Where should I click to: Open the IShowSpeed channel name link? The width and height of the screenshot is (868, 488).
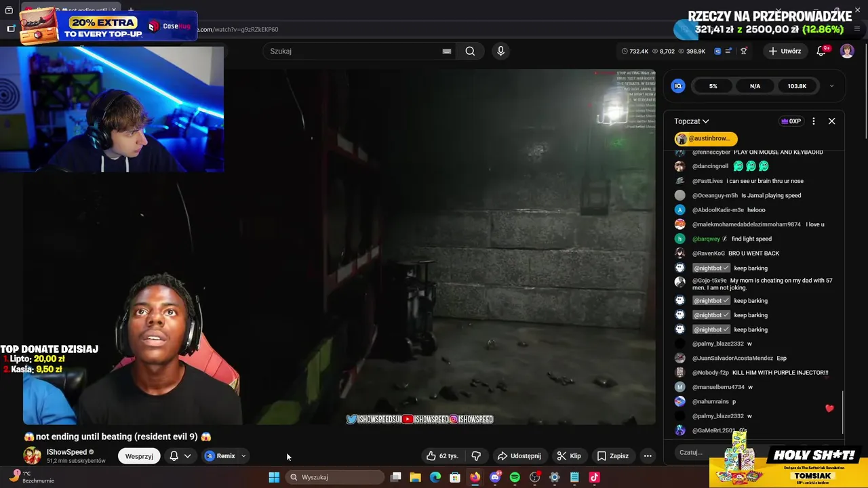tap(66, 452)
